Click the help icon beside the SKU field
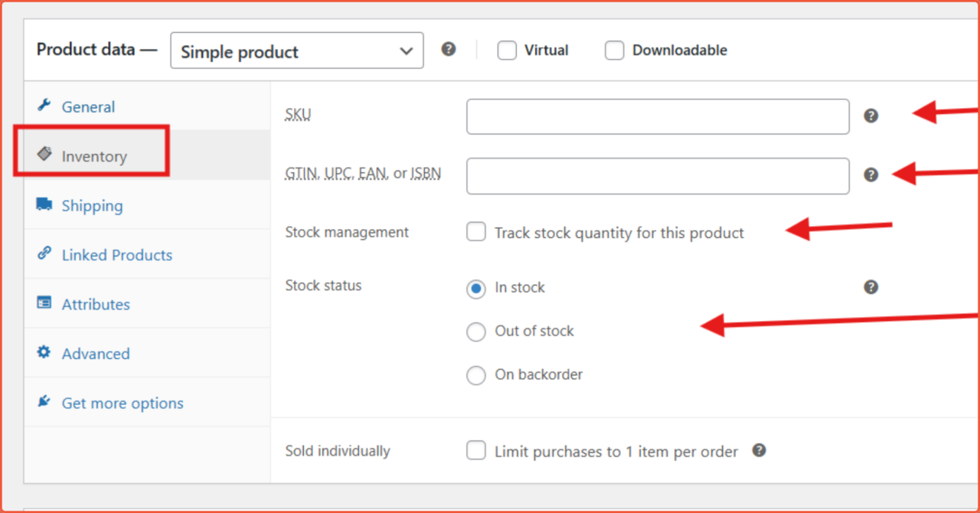The width and height of the screenshot is (980, 513). (871, 116)
